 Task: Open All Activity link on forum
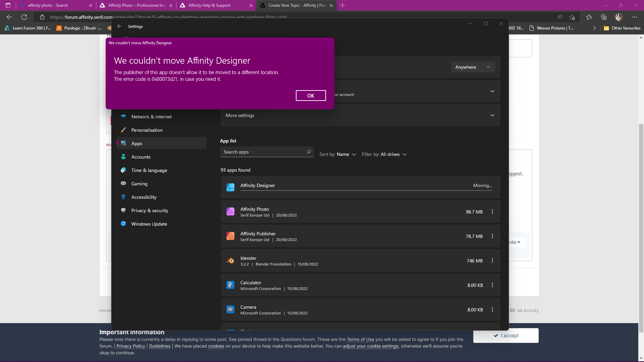click(x=524, y=311)
